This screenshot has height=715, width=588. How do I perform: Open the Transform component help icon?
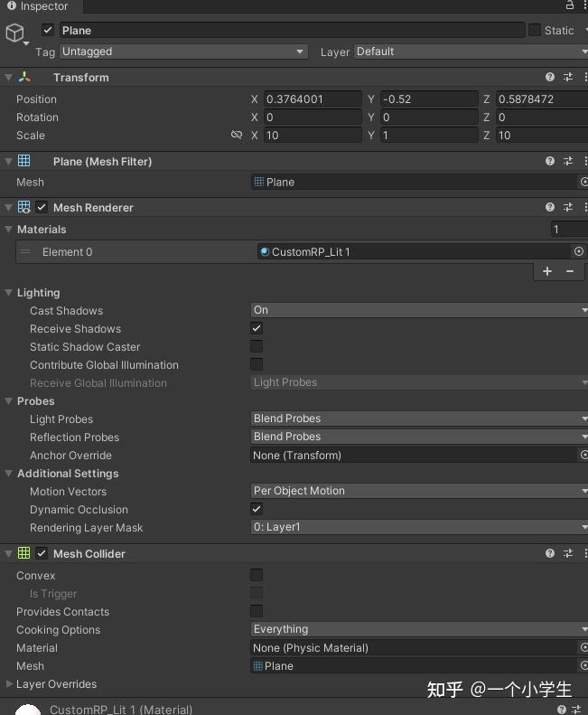[550, 77]
